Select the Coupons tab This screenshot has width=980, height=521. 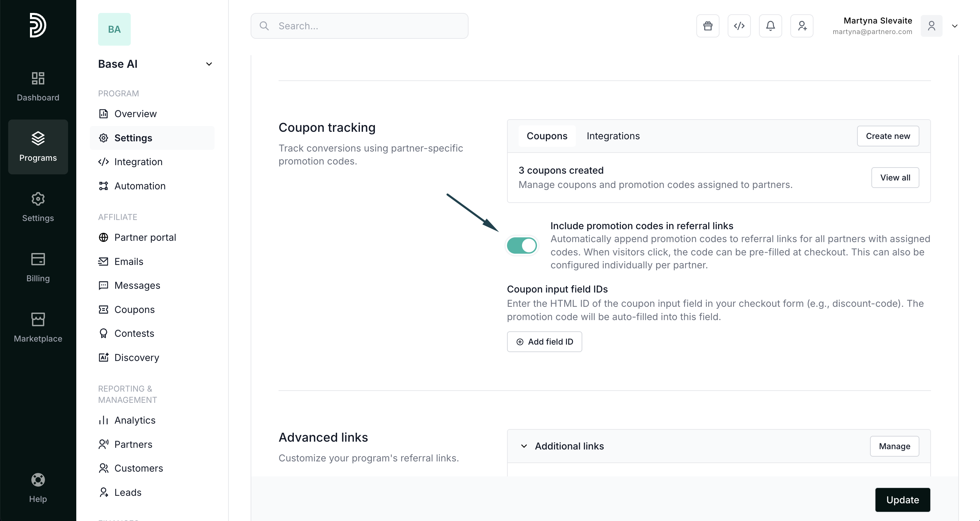tap(547, 136)
